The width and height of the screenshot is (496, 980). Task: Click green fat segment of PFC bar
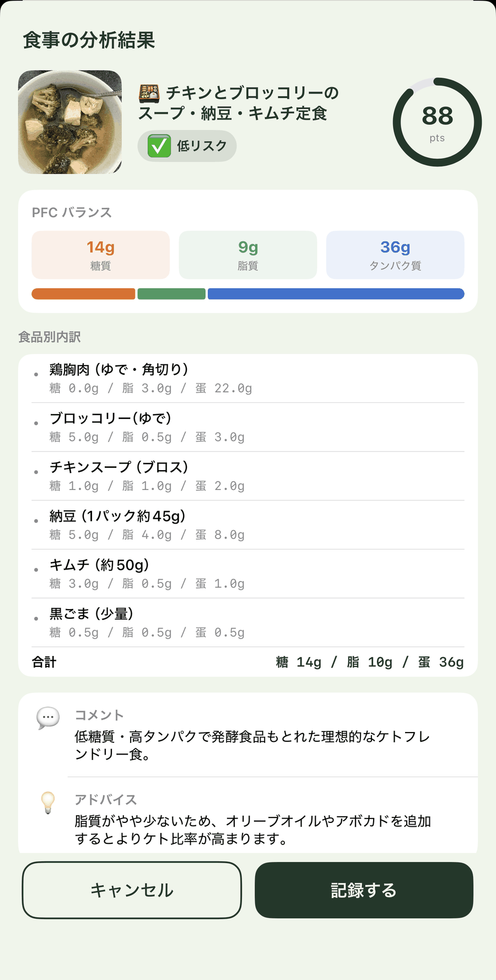[x=171, y=294]
